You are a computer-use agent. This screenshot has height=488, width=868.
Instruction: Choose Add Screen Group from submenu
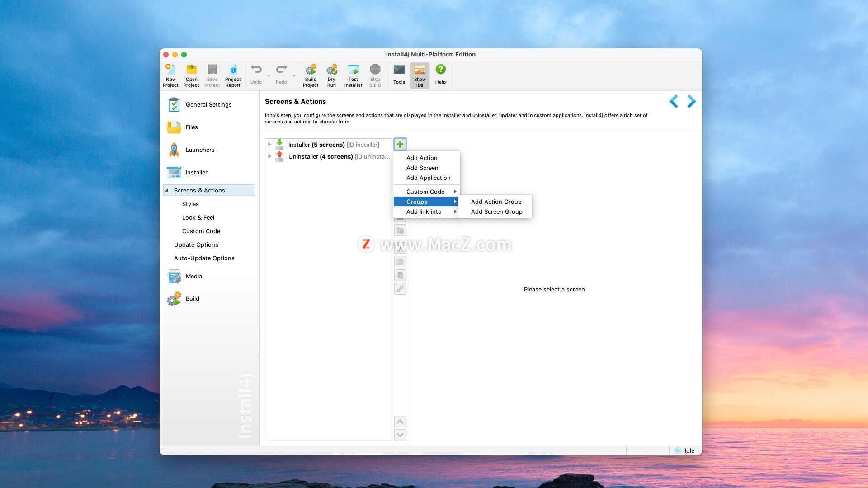point(495,211)
